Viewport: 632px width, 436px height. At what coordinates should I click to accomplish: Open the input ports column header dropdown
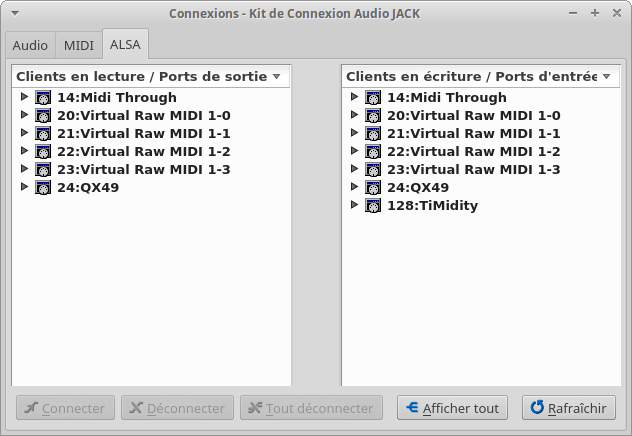606,76
